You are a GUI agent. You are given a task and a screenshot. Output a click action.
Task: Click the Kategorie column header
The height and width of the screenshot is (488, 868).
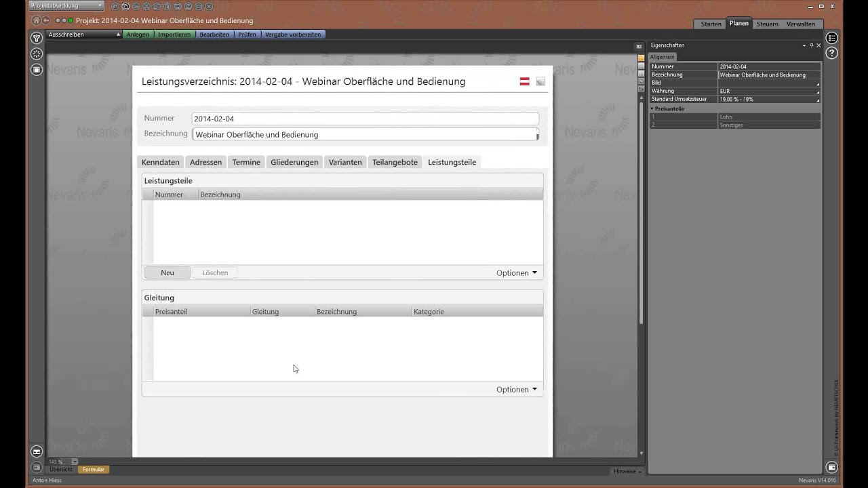[477, 312]
